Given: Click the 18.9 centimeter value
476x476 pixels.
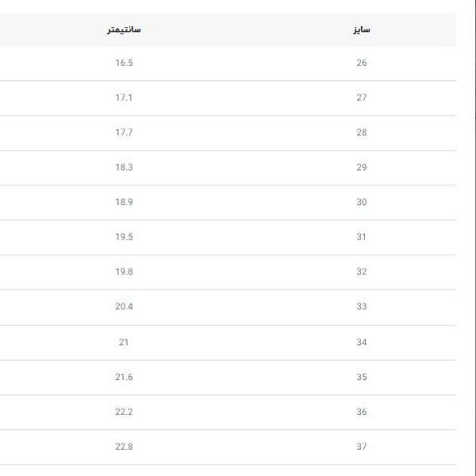Looking at the screenshot, I should tap(124, 202).
